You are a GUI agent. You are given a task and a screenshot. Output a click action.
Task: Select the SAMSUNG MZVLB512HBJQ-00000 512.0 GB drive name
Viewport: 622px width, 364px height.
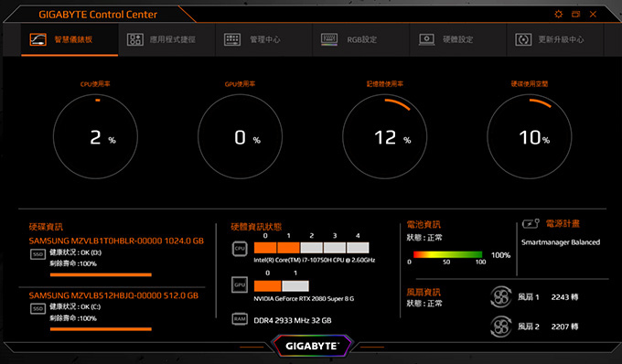[x=113, y=295]
